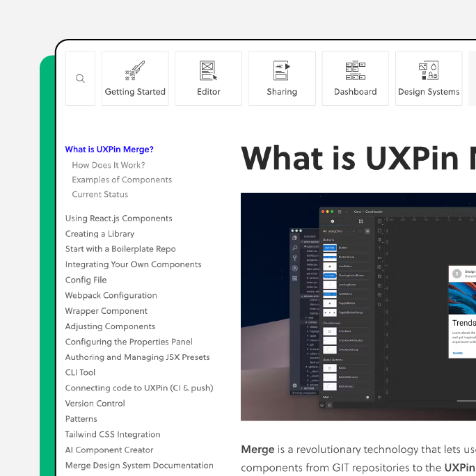476x476 pixels.
Task: Click the Design Systems icon
Action: (429, 70)
